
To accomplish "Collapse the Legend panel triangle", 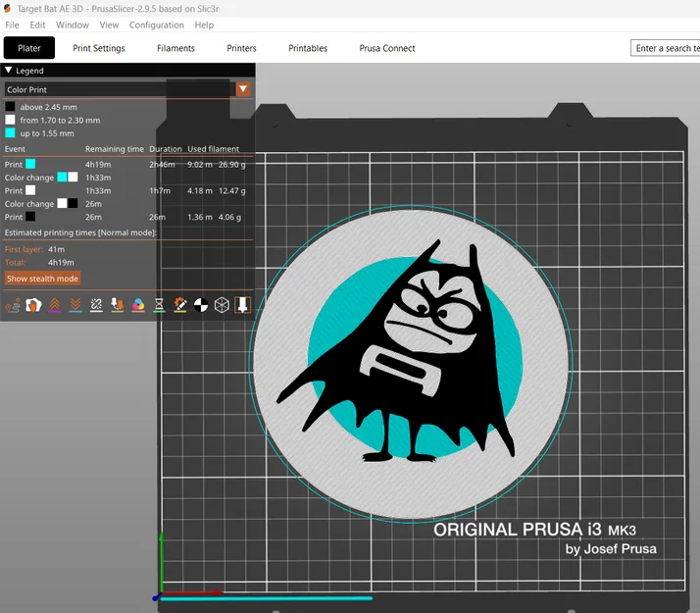I will point(9,70).
